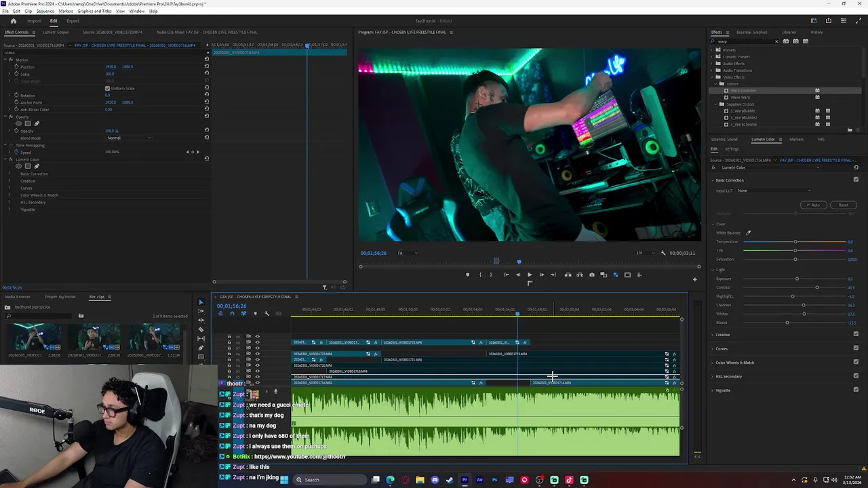Select the Selection tool in timeline toolbar
This screenshot has height=488, width=868.
click(x=201, y=302)
